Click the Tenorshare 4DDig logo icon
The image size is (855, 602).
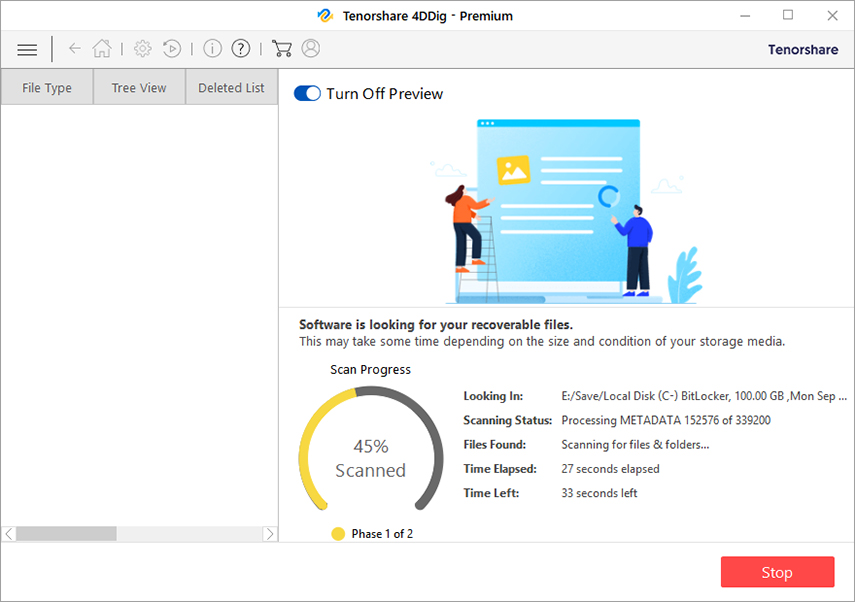[x=325, y=15]
